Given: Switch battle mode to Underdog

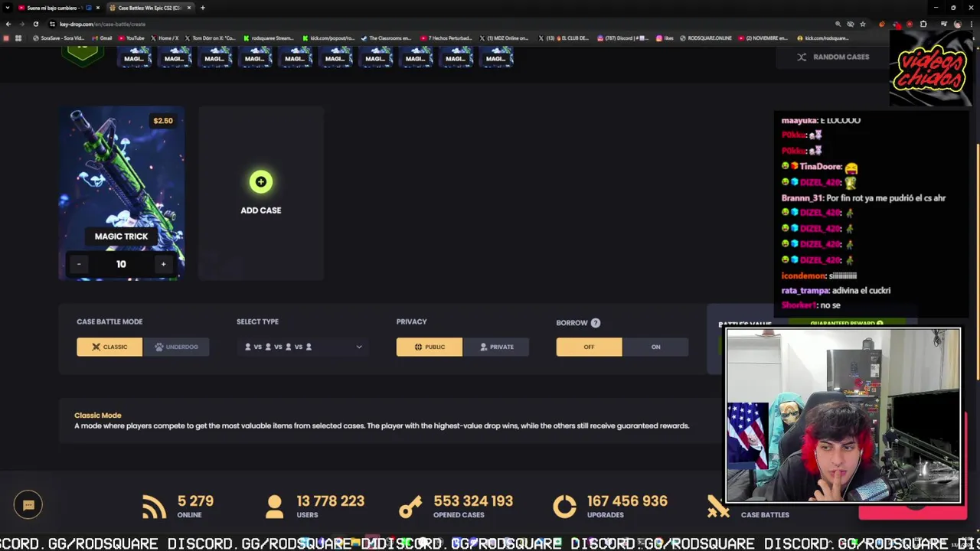Looking at the screenshot, I should tap(176, 347).
